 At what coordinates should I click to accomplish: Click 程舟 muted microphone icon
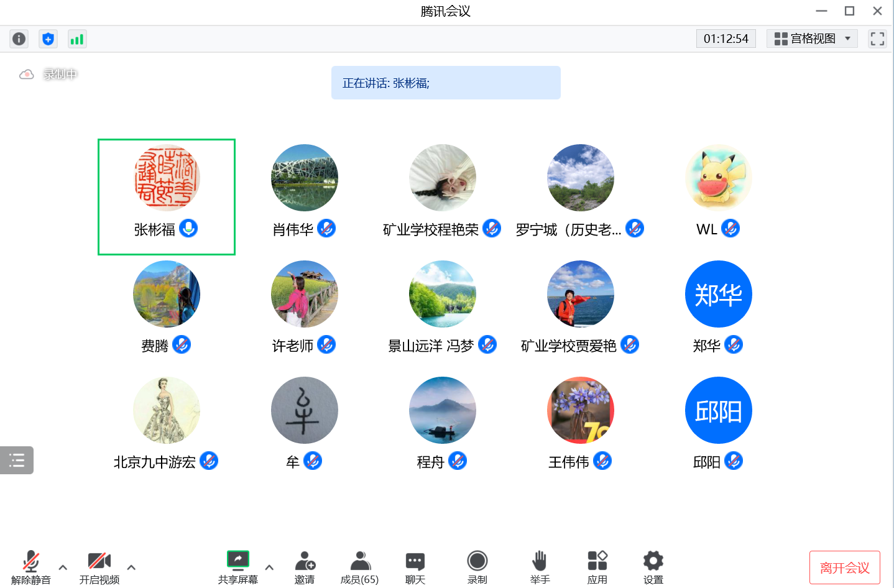tap(458, 461)
